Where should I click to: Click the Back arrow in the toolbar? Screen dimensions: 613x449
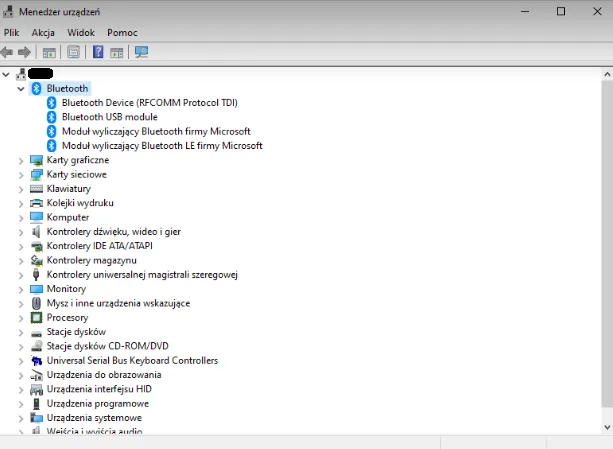coord(8,52)
